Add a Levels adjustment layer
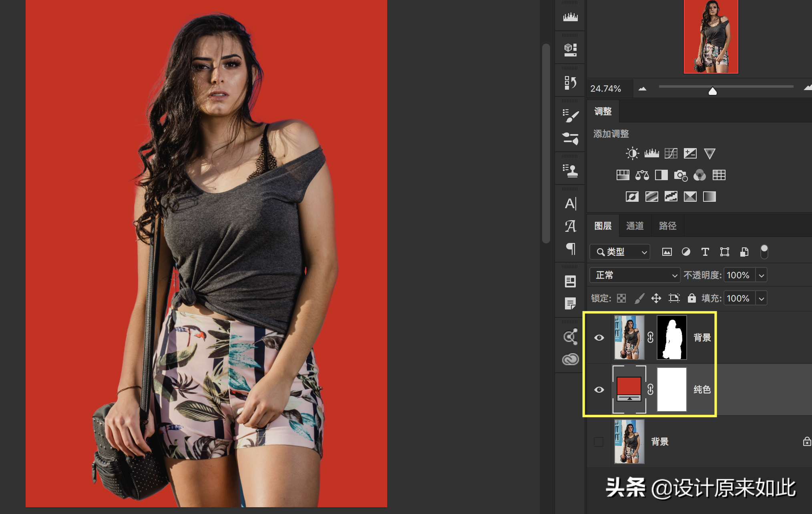This screenshot has height=514, width=812. (651, 153)
